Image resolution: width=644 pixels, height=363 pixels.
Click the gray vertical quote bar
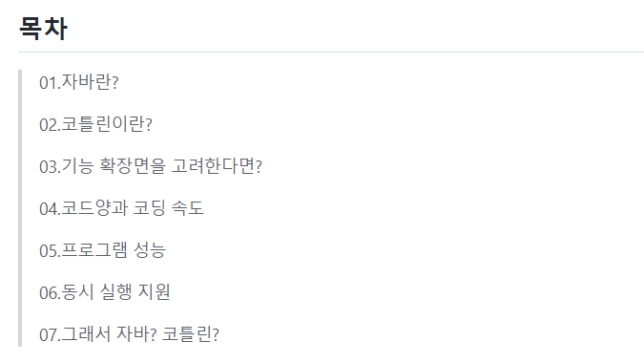[20, 208]
